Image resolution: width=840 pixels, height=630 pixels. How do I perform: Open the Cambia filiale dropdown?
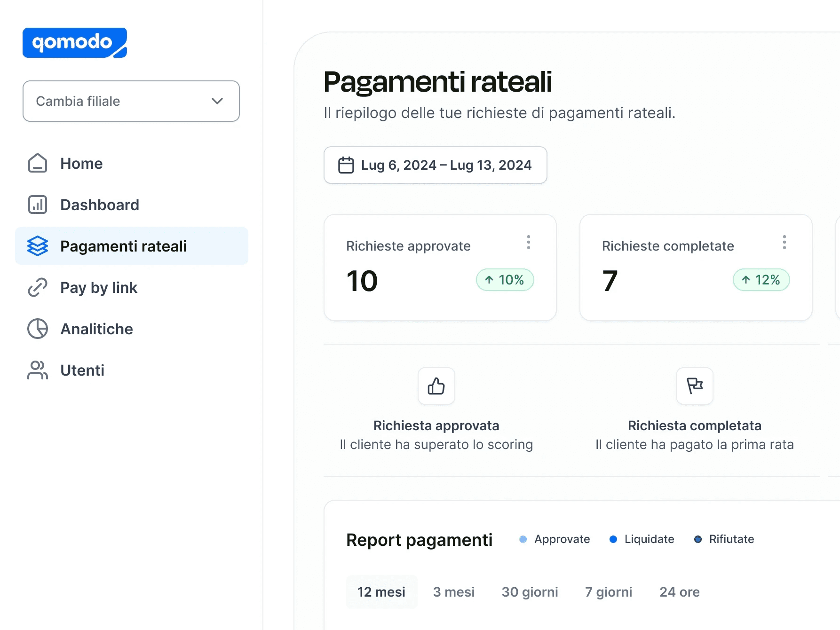[131, 101]
